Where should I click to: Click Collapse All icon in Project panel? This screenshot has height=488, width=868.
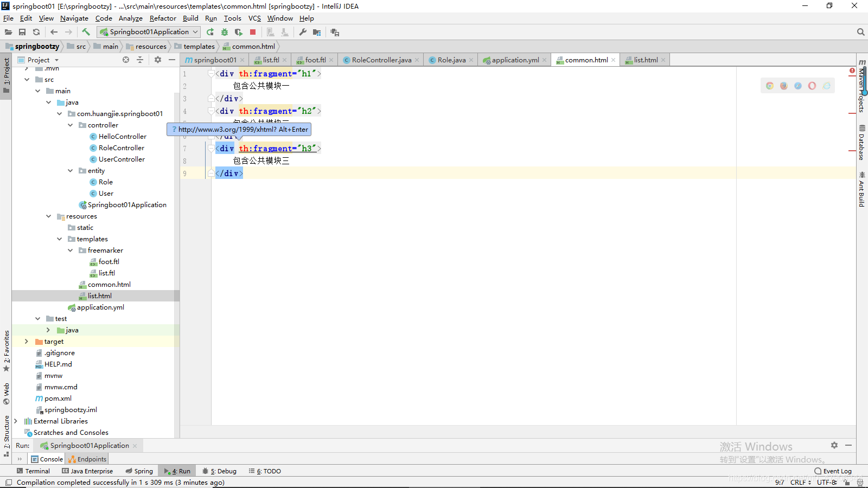[x=140, y=60]
